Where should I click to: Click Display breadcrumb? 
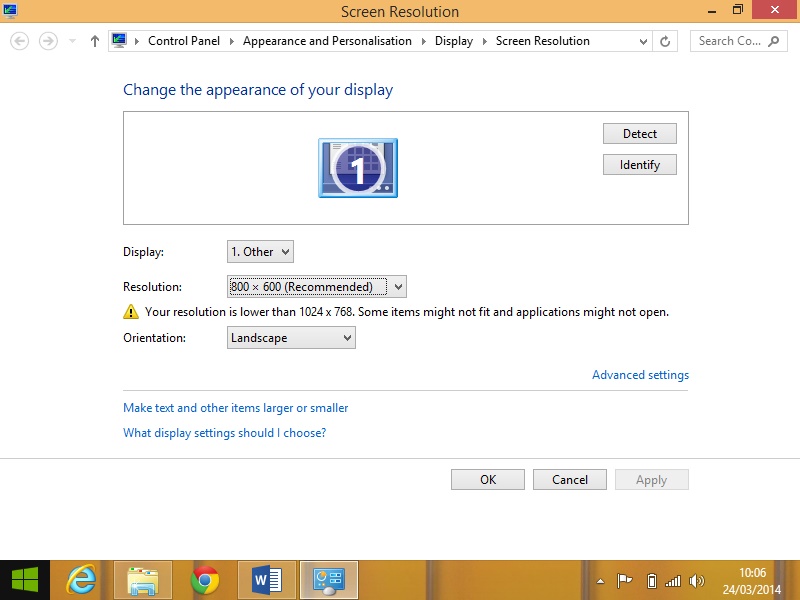[x=454, y=41]
